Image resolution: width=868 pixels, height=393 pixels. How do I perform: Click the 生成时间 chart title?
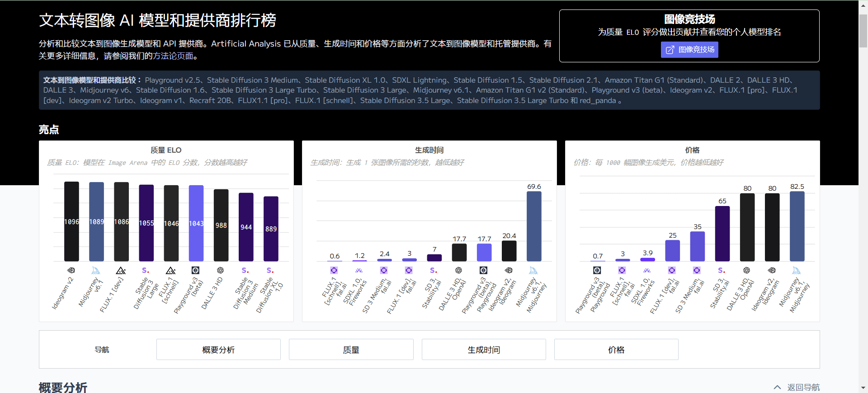click(429, 150)
